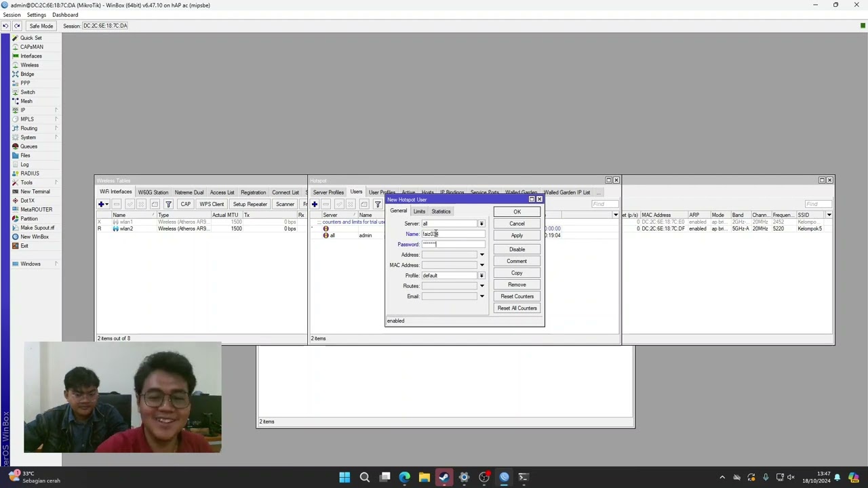Switch to the Limits tab
The height and width of the screenshot is (488, 868).
419,211
